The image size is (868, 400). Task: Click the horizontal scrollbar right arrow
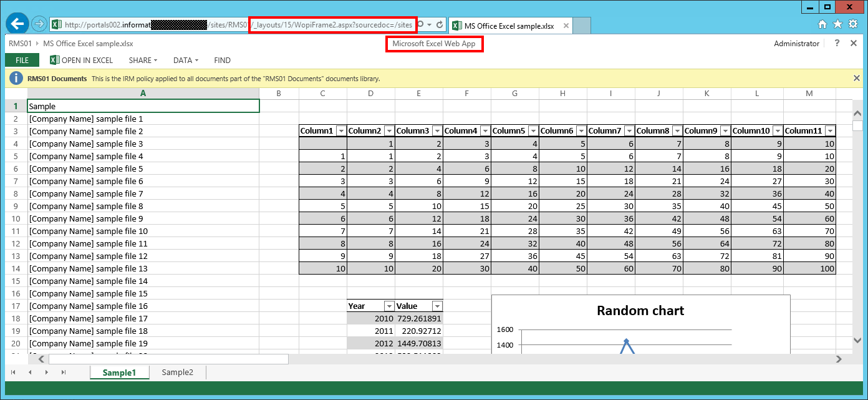coord(839,359)
